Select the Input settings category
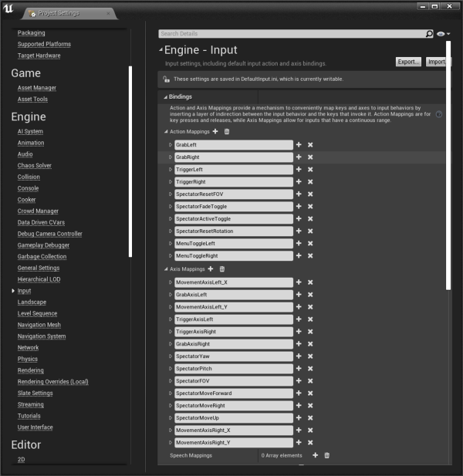463x476 pixels. (24, 291)
